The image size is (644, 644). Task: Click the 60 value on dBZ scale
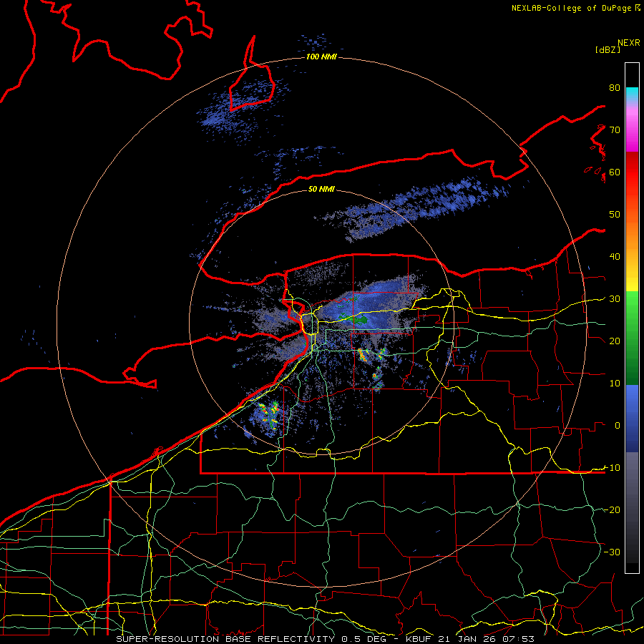point(615,172)
